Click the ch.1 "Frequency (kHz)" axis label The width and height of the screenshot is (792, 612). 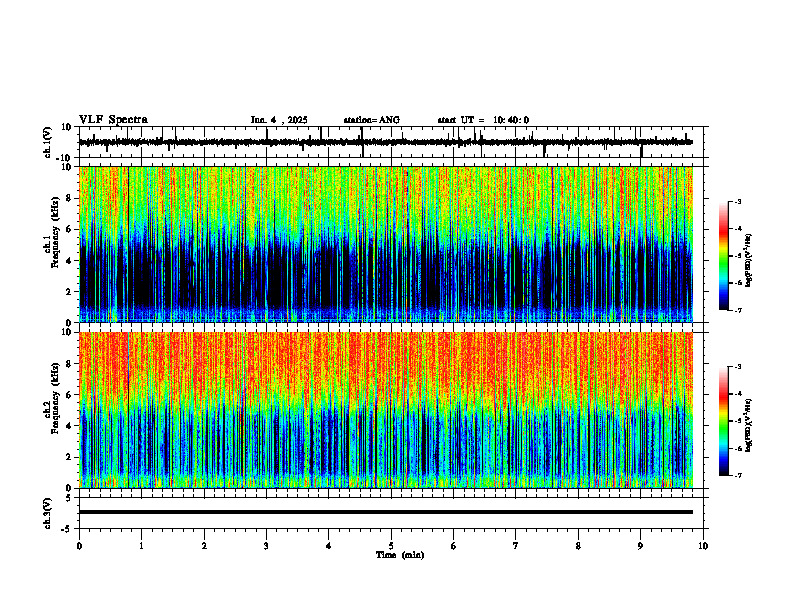coord(55,232)
